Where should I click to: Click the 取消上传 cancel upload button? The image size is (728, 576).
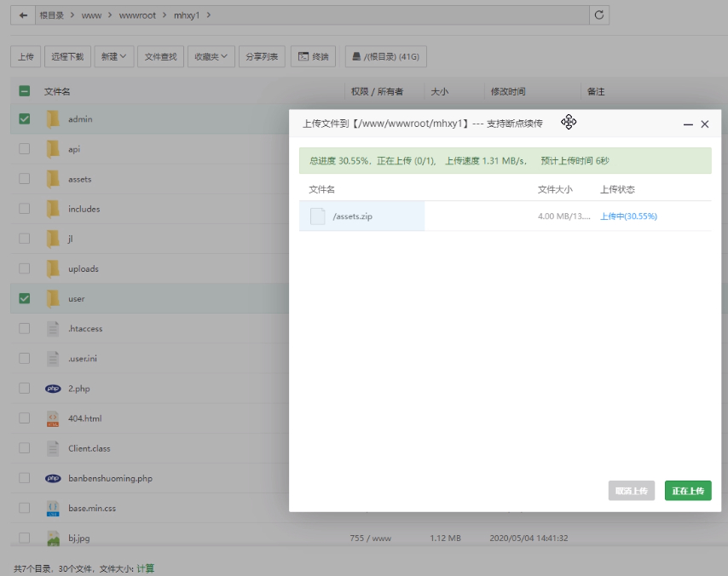[x=632, y=491]
